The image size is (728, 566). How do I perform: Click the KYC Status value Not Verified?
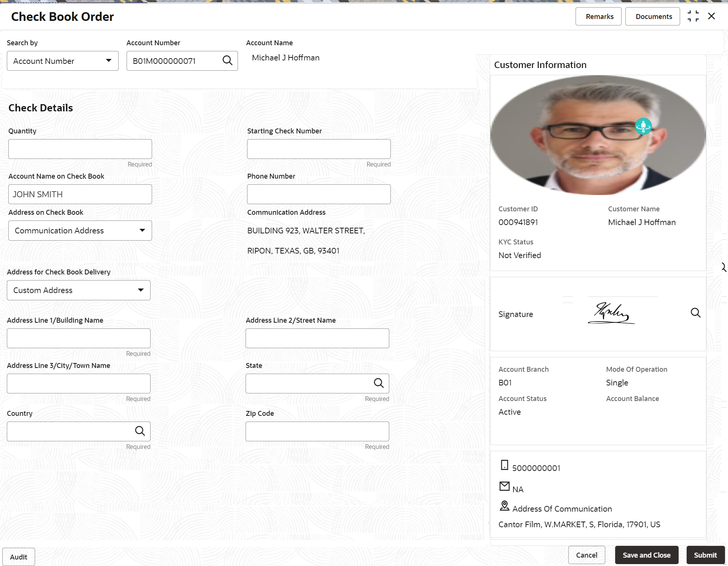pyautogui.click(x=520, y=255)
